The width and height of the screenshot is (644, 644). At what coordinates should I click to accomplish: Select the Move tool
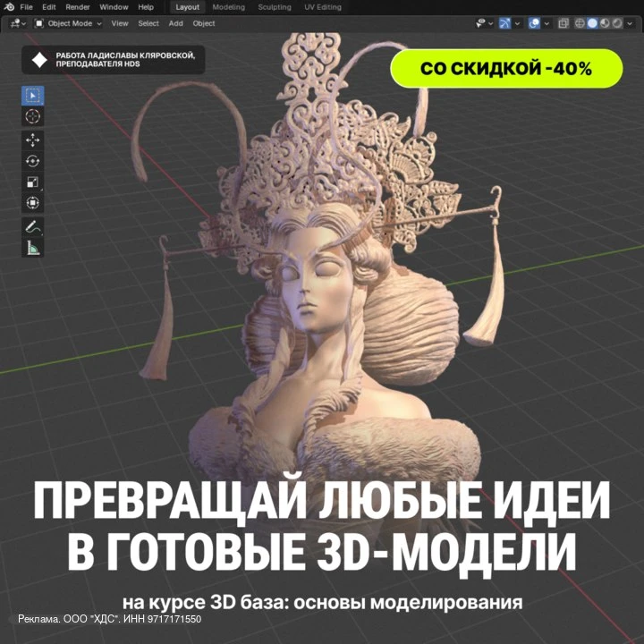[x=32, y=140]
